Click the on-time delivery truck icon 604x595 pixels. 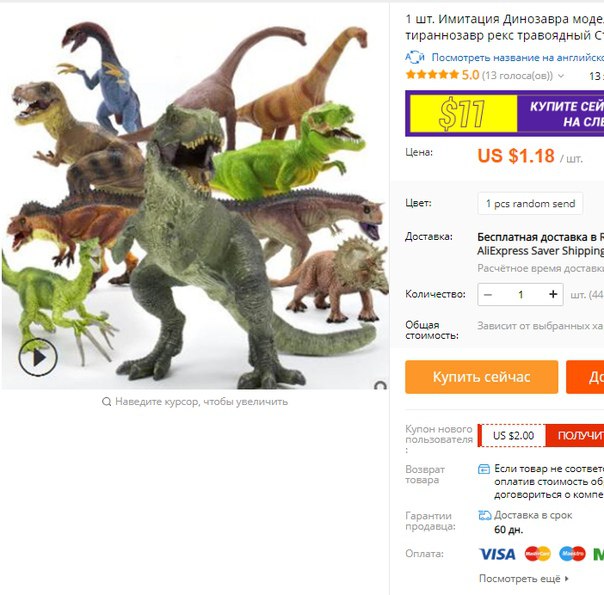(x=485, y=515)
